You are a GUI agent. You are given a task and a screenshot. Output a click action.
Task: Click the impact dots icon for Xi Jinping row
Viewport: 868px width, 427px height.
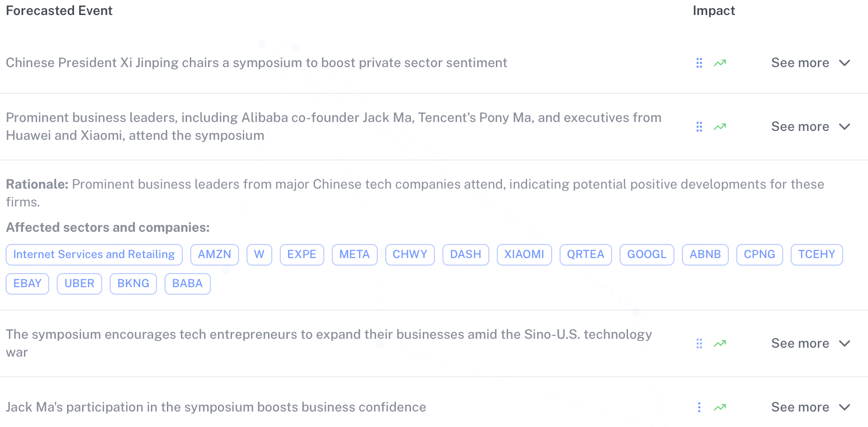click(x=699, y=63)
